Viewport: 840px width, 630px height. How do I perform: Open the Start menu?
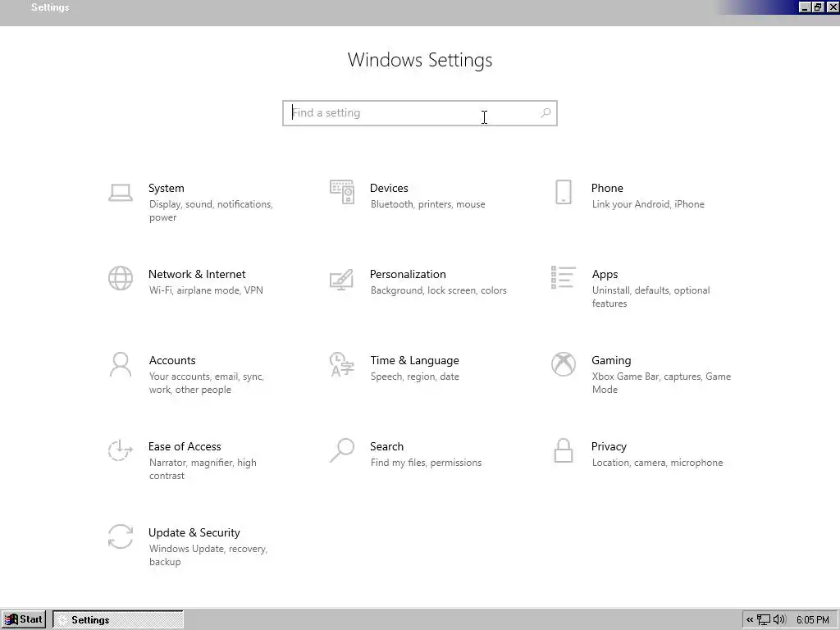coord(24,620)
